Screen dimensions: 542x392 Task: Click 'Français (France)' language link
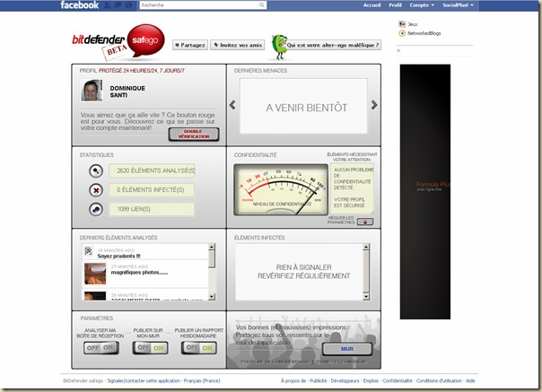pyautogui.click(x=202, y=380)
